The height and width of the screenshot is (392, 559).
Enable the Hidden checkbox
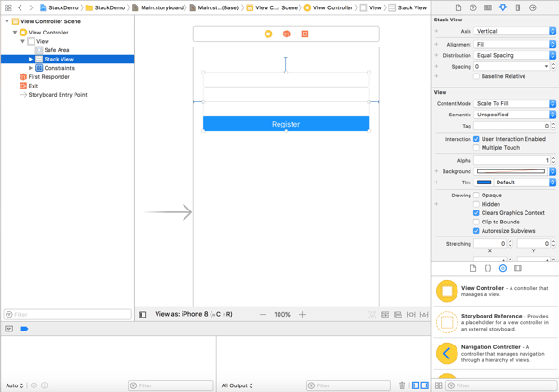pos(476,204)
